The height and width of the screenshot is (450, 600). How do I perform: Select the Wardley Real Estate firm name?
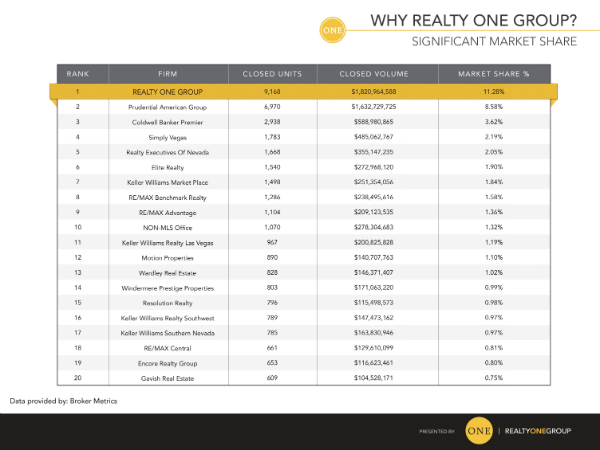(168, 273)
